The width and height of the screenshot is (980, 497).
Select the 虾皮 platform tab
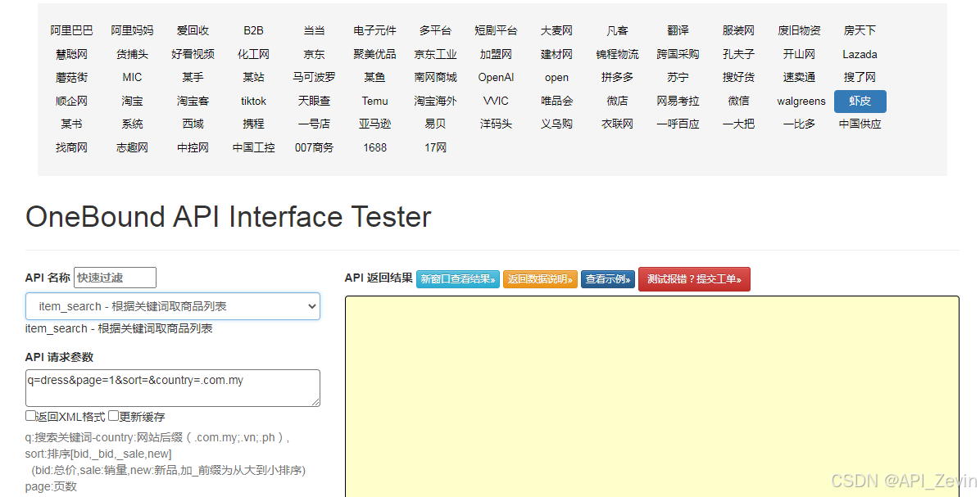(860, 102)
